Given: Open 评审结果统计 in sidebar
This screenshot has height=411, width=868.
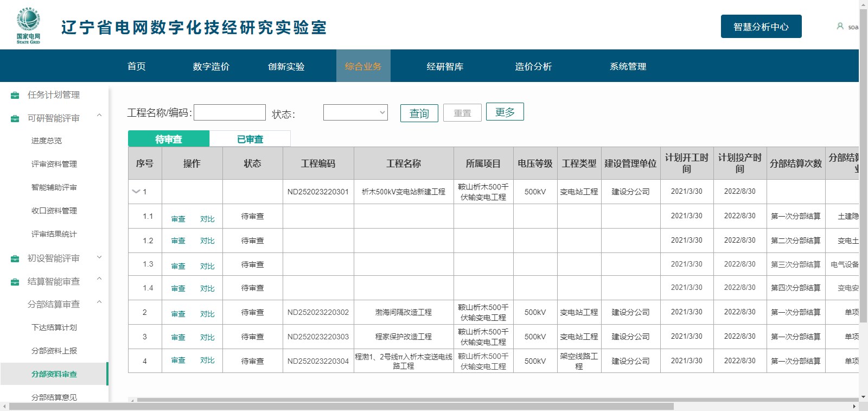Looking at the screenshot, I should pyautogui.click(x=54, y=234).
